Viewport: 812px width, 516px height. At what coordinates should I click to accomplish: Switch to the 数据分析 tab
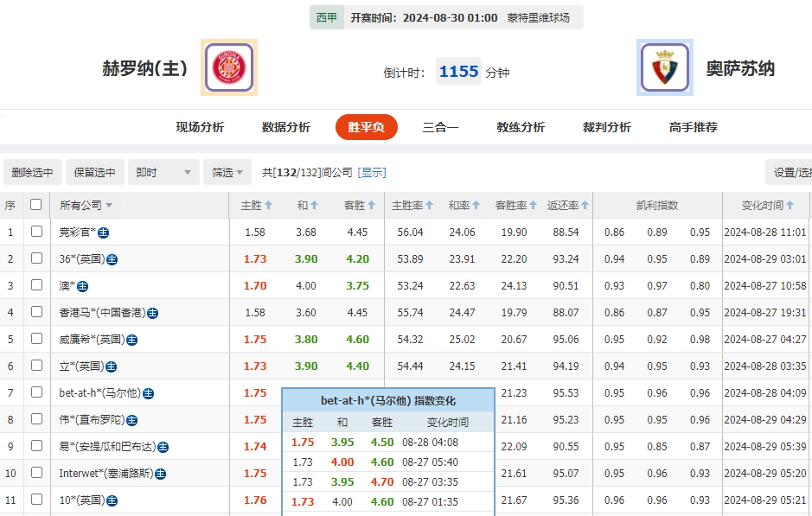[x=284, y=126]
